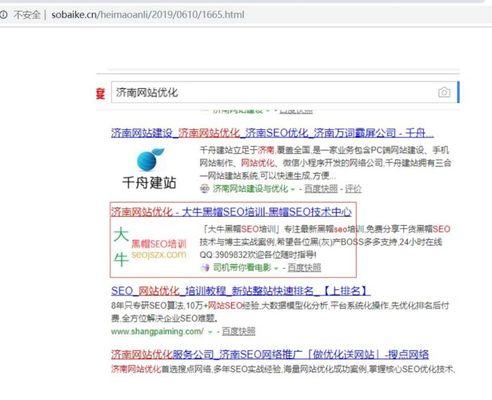Viewport: 492px width, 400px height.
Task: Click the 大牛 黑帽SEO培训 seojszx.com logo thumbnail
Action: click(150, 247)
